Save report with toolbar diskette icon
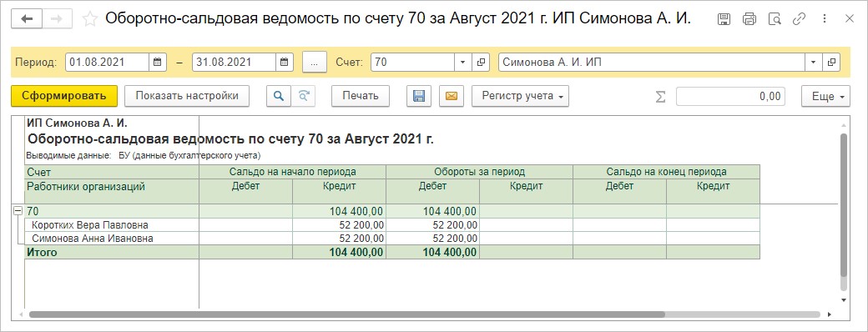868x332 pixels. coord(419,96)
